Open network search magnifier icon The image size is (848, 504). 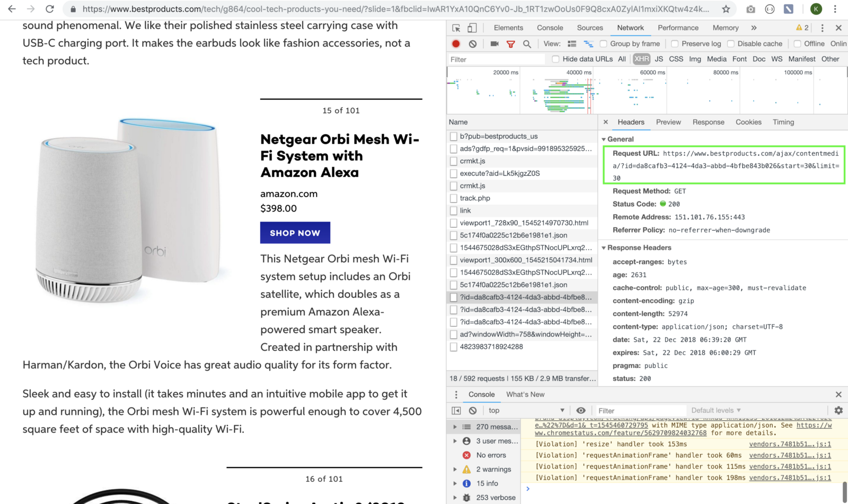527,44
